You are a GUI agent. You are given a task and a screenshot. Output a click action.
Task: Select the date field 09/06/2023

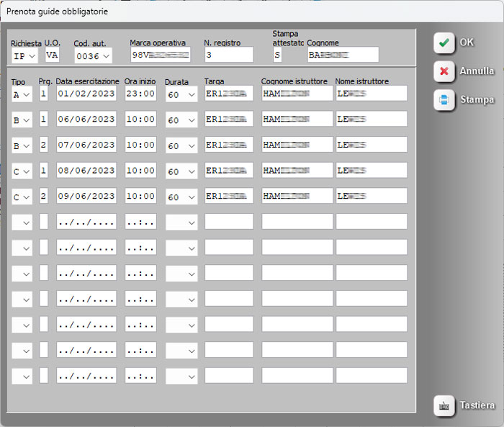(x=86, y=196)
